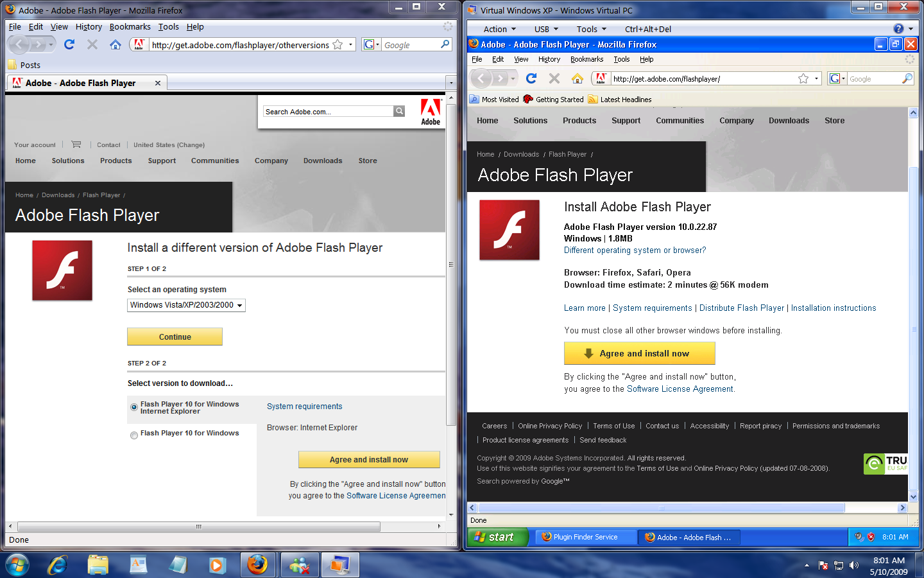Open the red security shield alert in XP tray

(x=871, y=537)
